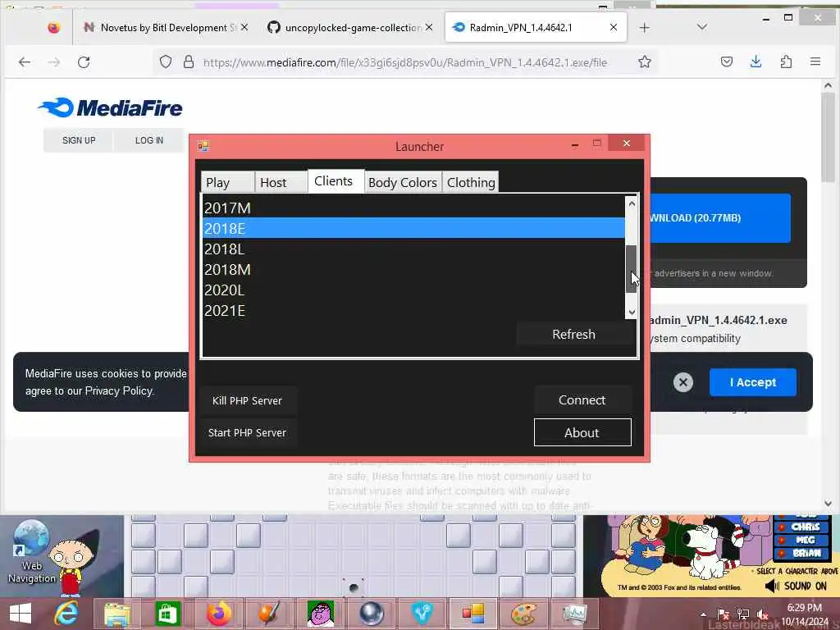The width and height of the screenshot is (840, 630).
Task: Pick the 2021E client
Action: pos(413,310)
